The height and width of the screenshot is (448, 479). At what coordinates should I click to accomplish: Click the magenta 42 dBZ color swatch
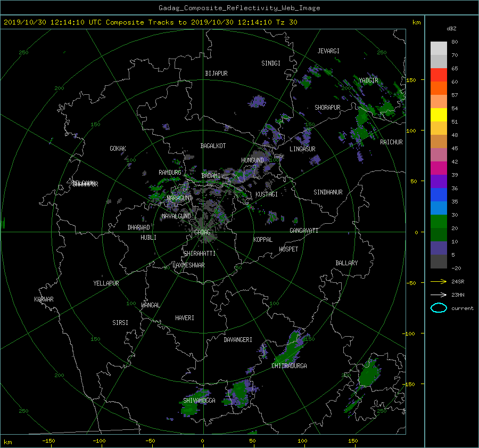pos(439,168)
